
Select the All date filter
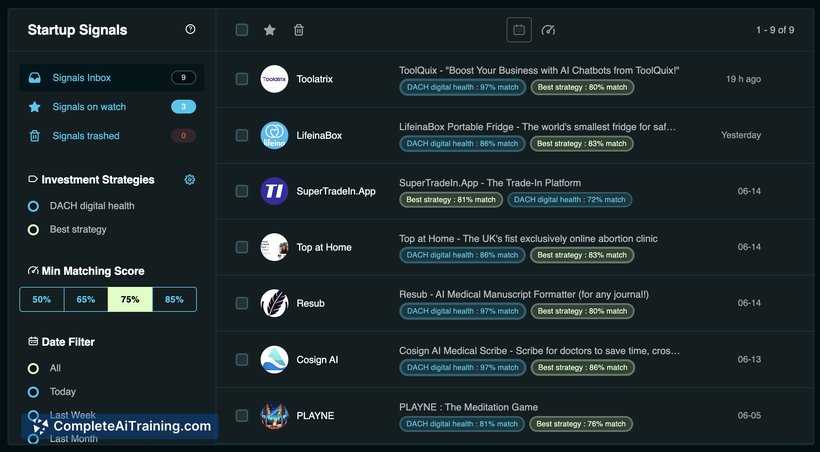(33, 368)
